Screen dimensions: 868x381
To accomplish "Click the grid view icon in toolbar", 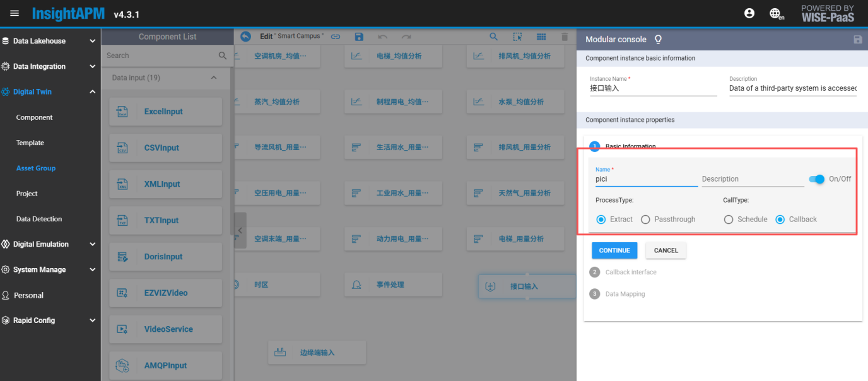I will 541,37.
